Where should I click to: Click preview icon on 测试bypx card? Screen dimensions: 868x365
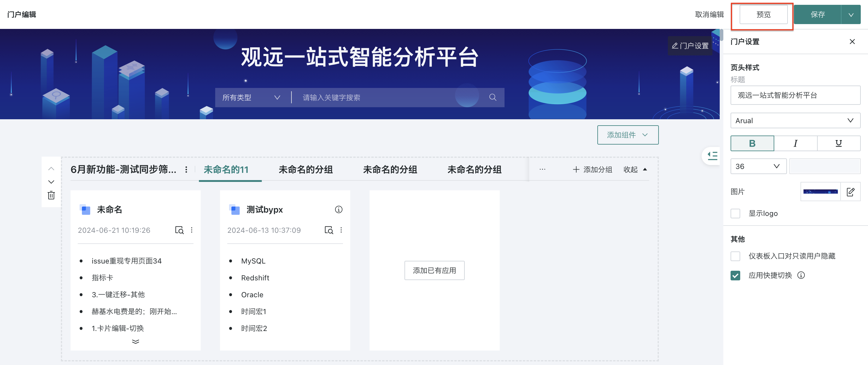coord(329,230)
